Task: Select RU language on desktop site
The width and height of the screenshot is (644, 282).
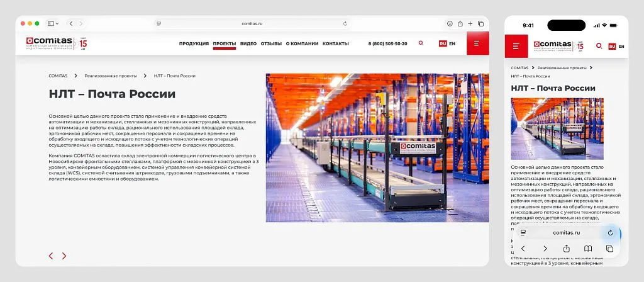Action: pyautogui.click(x=443, y=43)
